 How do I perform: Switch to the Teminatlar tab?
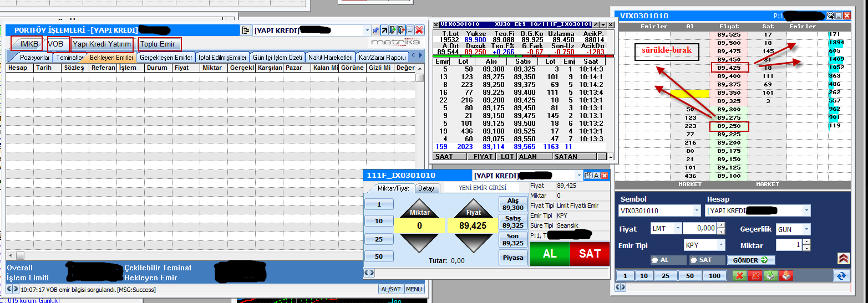(x=69, y=58)
